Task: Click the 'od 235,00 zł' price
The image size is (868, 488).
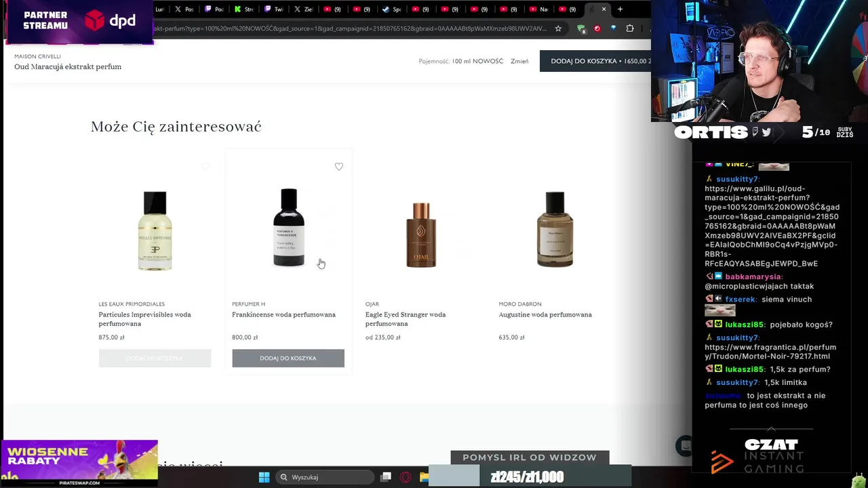Action: click(382, 338)
